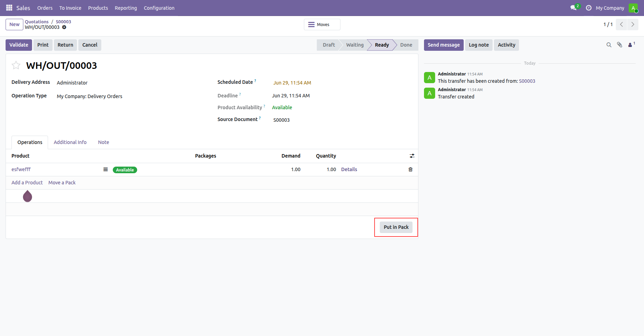Image resolution: width=644 pixels, height=336 pixels.
Task: Cancel the transfer
Action: point(90,45)
